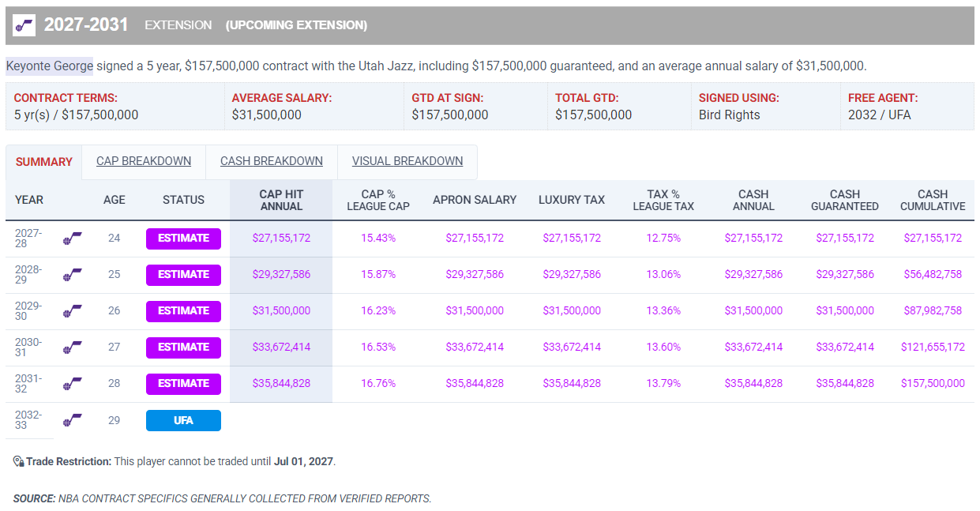Click the Utah Jazz logo in the header bar
This screenshot has height=511, width=980.
(x=24, y=25)
